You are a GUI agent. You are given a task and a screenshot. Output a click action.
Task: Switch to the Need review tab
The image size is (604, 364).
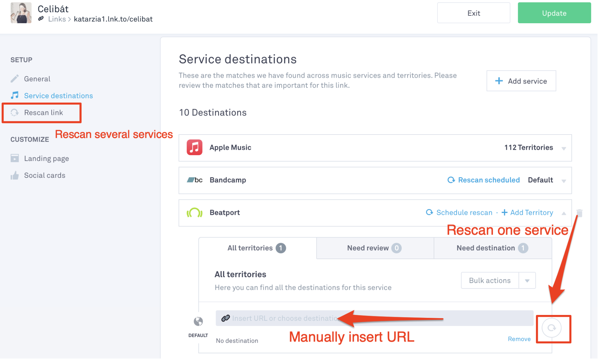click(x=375, y=248)
